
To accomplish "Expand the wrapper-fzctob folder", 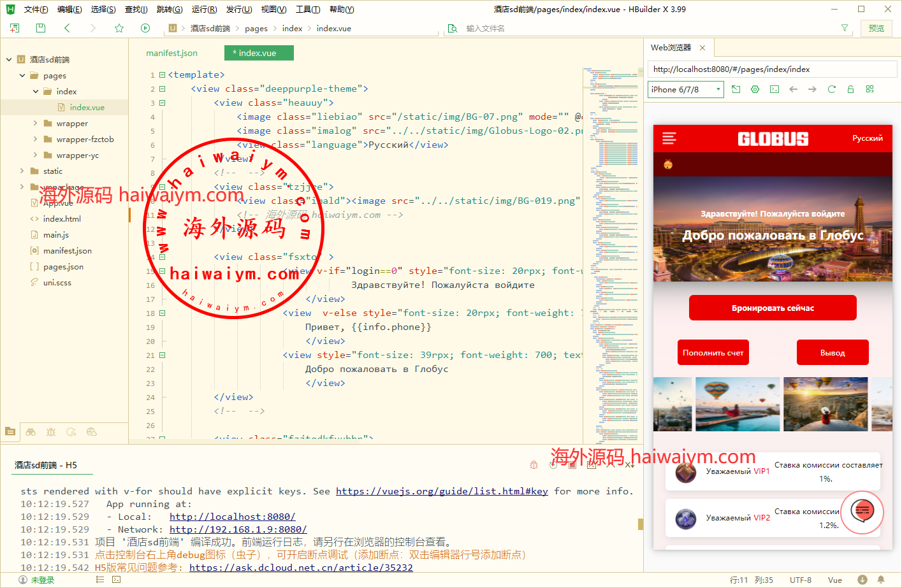I will tap(35, 139).
